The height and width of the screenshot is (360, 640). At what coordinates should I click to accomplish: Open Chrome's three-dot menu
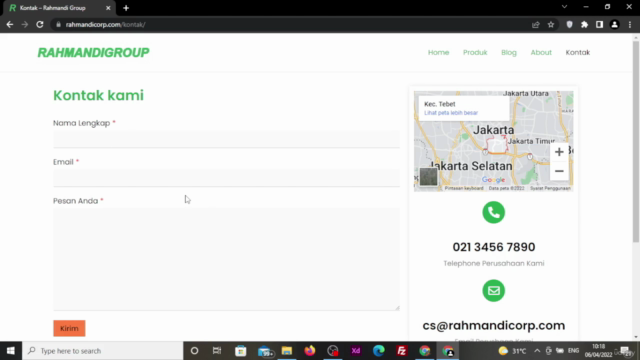[x=630, y=24]
